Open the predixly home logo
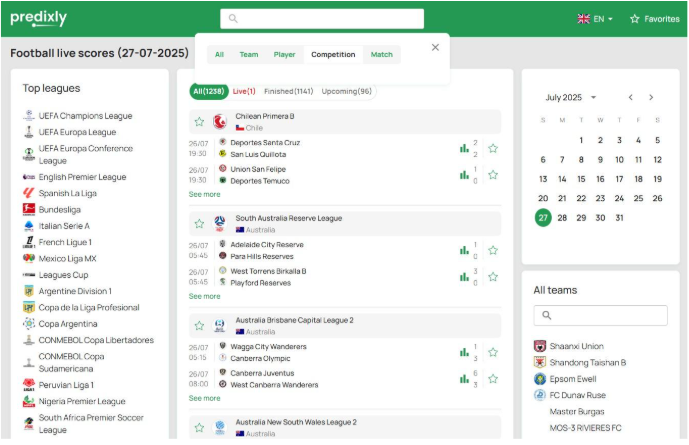The image size is (689, 445). click(x=38, y=18)
